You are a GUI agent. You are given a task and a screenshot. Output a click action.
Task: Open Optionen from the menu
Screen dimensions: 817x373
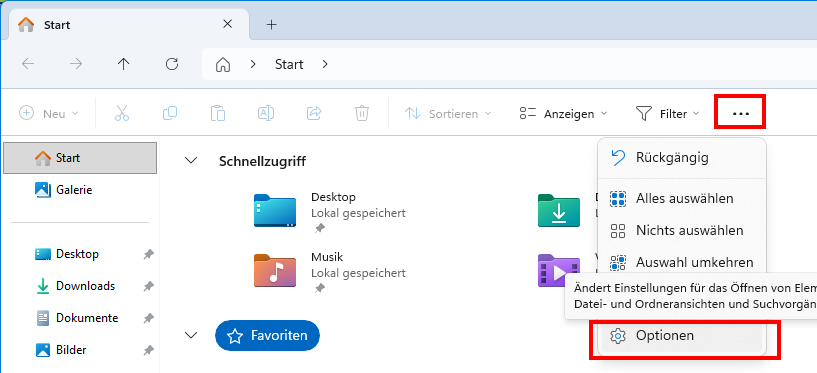[x=682, y=336]
